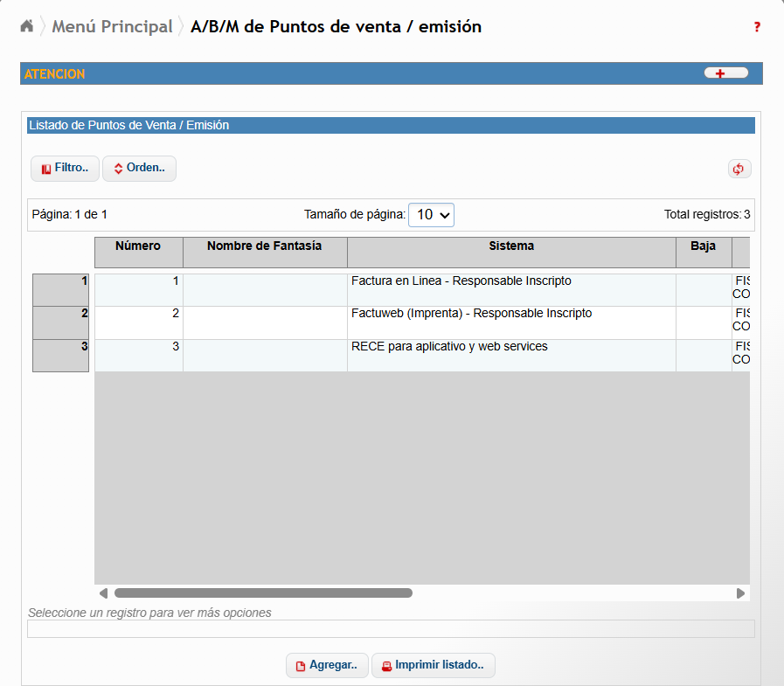Click the horizontal scrollbar right arrow

(x=740, y=593)
